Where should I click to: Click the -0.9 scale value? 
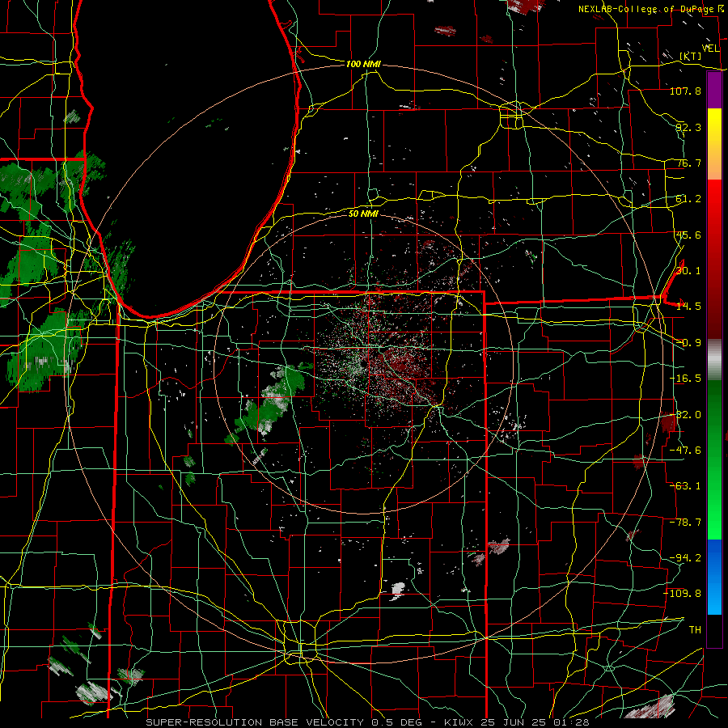point(688,343)
